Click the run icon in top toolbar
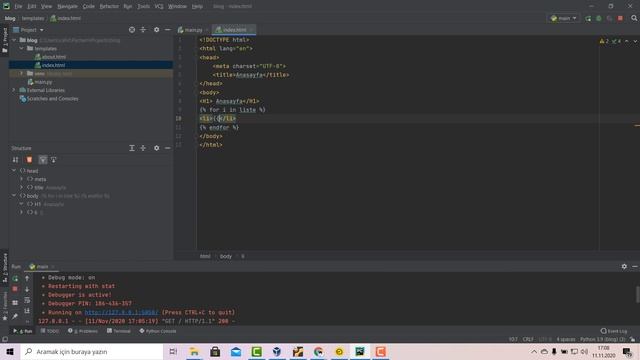Image resolution: width=640 pixels, height=360 pixels. pyautogui.click(x=588, y=18)
